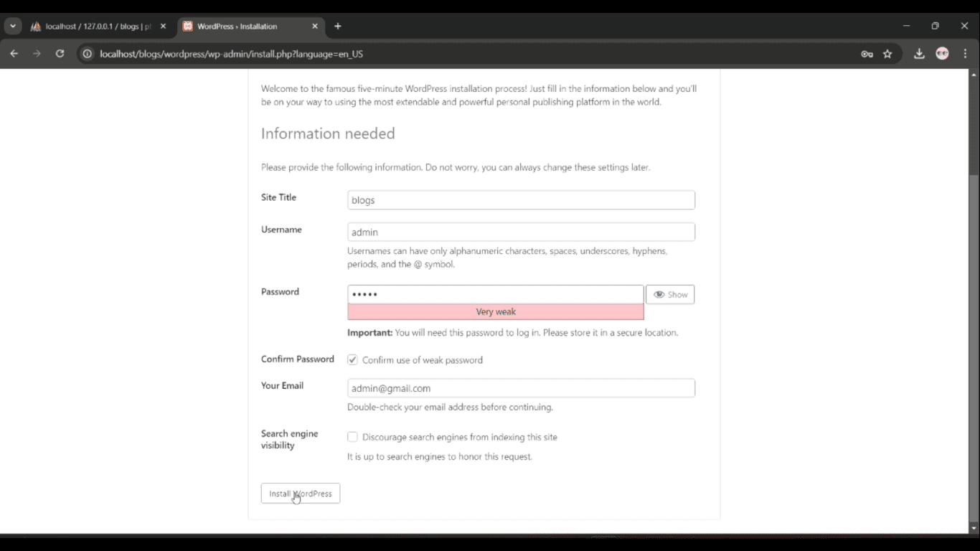Screen dimensions: 980x551
Task: Enable Discourage search engines from indexing
Action: [352, 437]
